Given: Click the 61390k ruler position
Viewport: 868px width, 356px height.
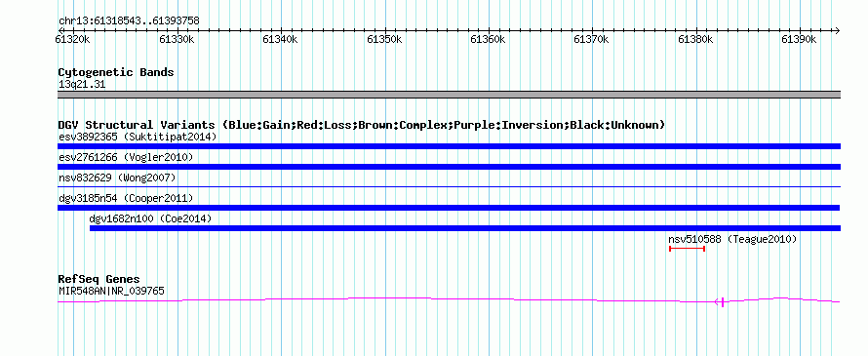Looking at the screenshot, I should [x=800, y=39].
